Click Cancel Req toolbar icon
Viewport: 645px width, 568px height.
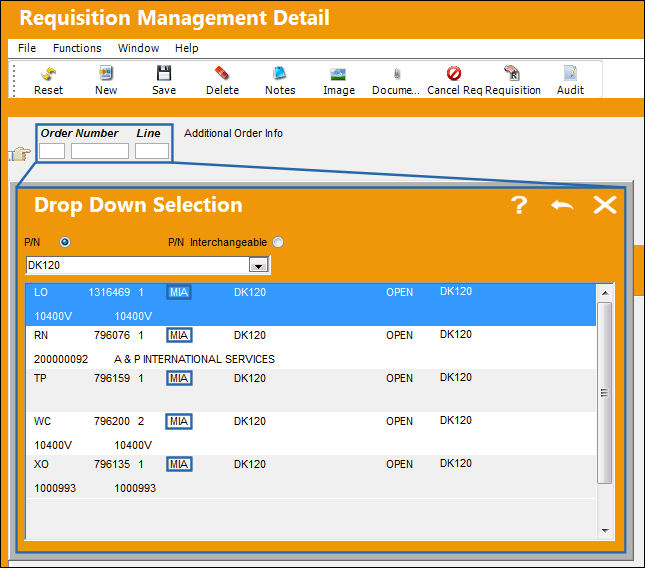click(x=454, y=74)
